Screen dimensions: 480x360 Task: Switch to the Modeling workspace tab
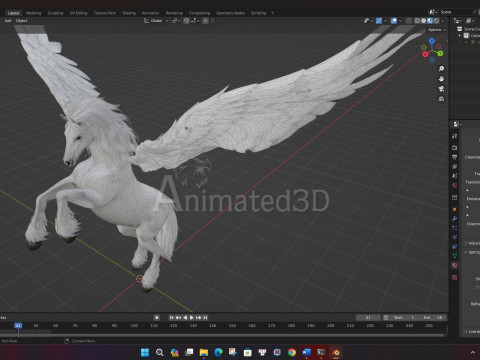[33, 13]
